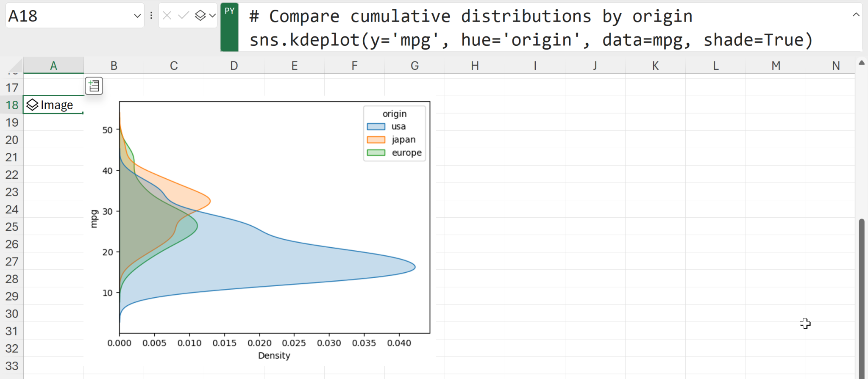Select row 30 header
Image resolution: width=868 pixels, height=379 pixels.
point(12,313)
